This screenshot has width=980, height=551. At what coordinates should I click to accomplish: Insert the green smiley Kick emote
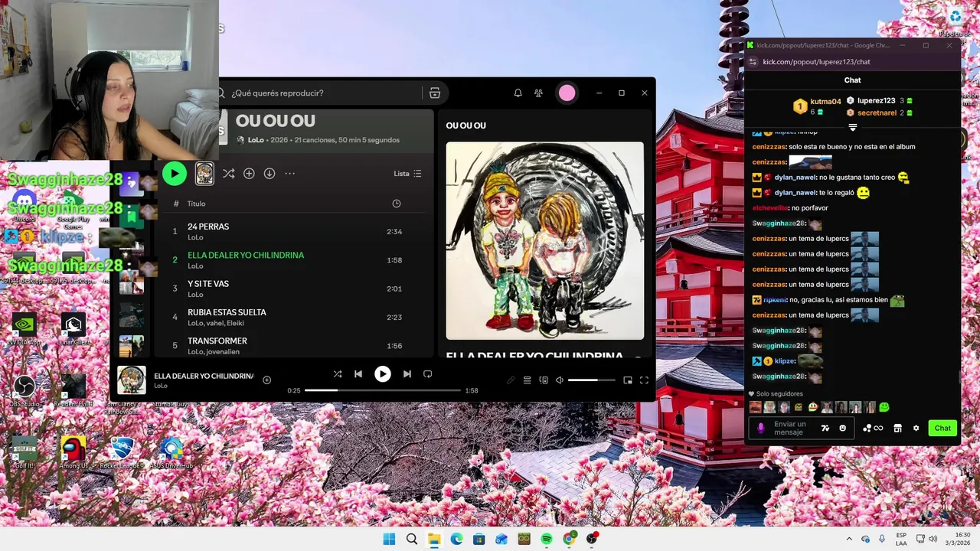pos(884,407)
